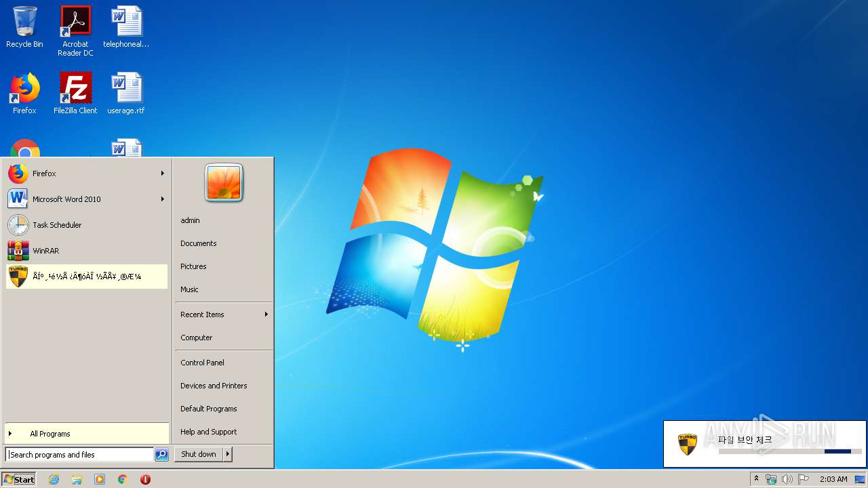Launch FileZilla Client desktop shortcut
The image size is (868, 488).
[75, 94]
